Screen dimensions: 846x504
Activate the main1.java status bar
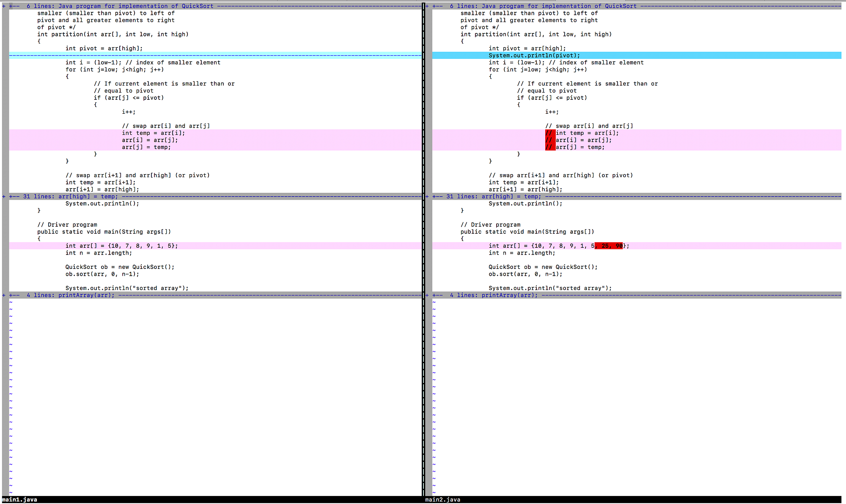(19, 500)
